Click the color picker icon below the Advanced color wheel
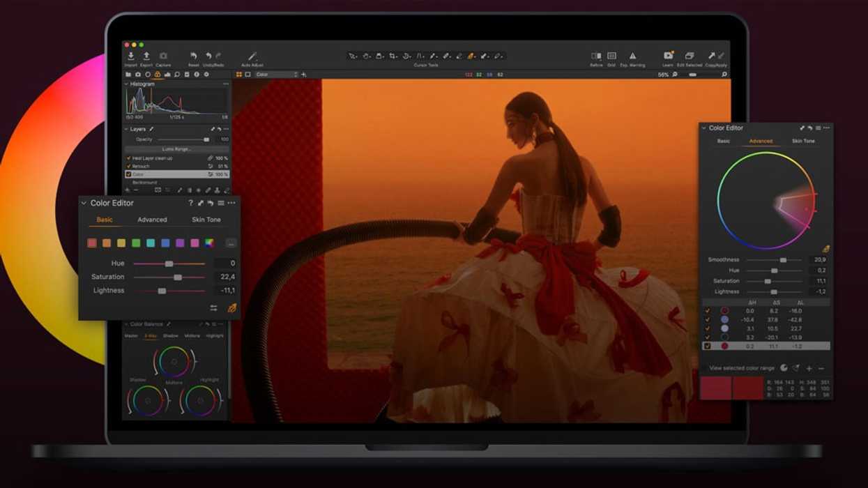The width and height of the screenshot is (868, 488). tap(825, 249)
